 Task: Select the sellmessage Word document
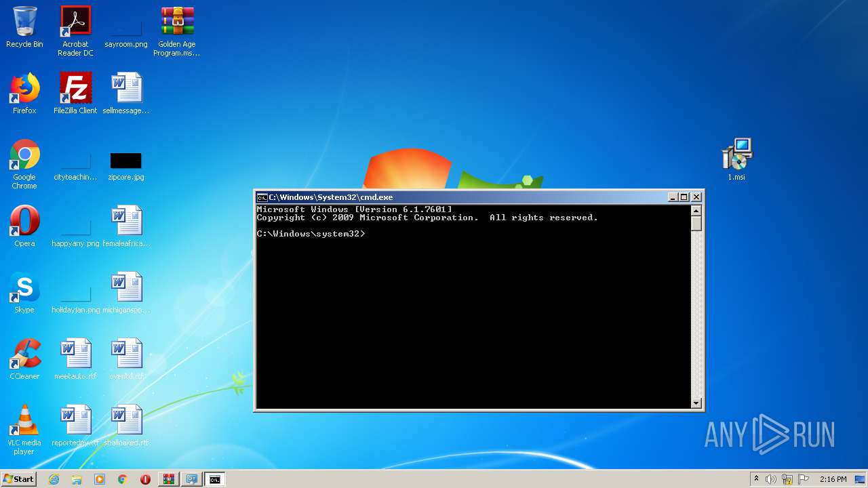(x=126, y=94)
